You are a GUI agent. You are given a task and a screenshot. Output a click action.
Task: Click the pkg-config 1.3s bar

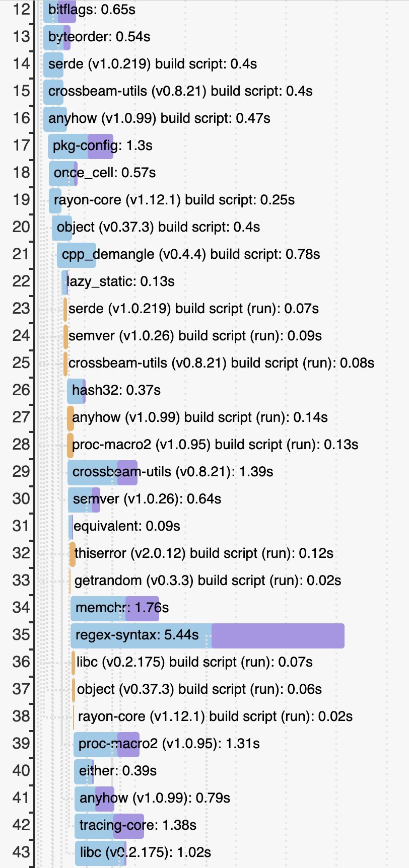click(x=81, y=146)
